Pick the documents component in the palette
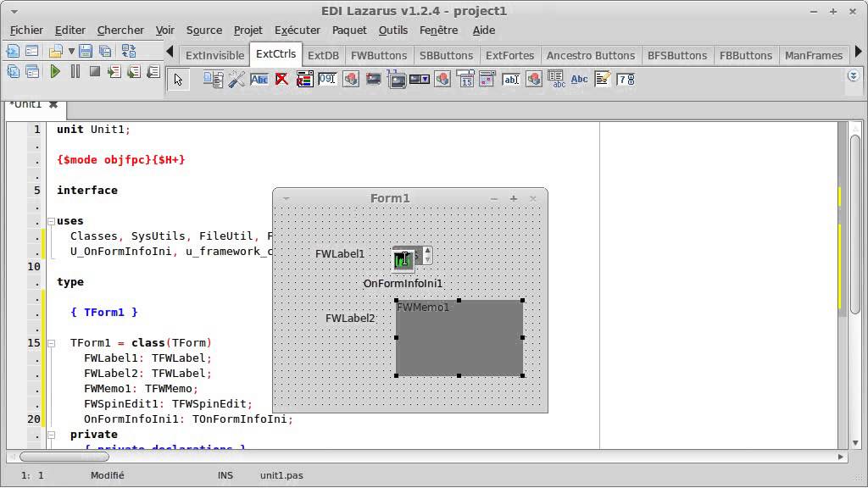Viewport: 868px width, 488px height. click(213, 80)
